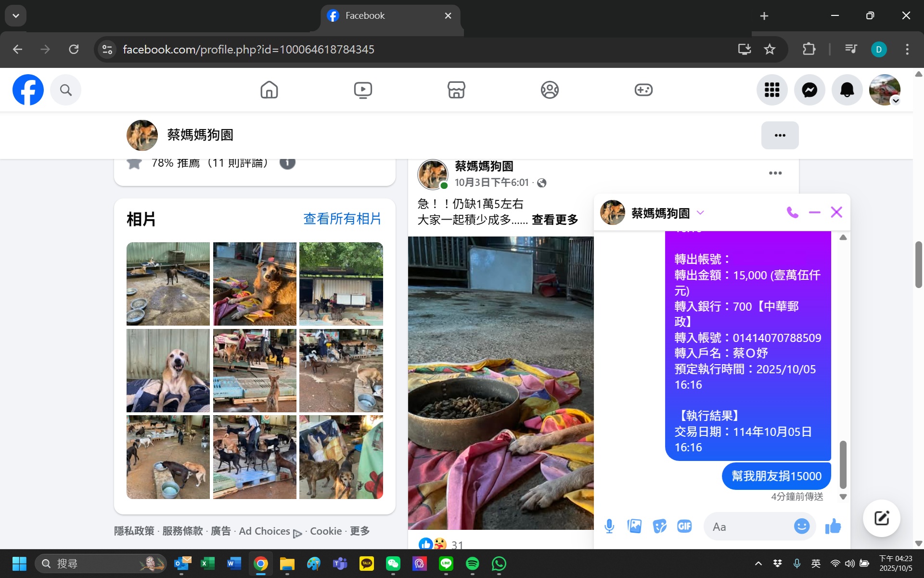Screen dimensions: 924x578
Task: Click 查看所有相片 link
Action: click(x=342, y=219)
